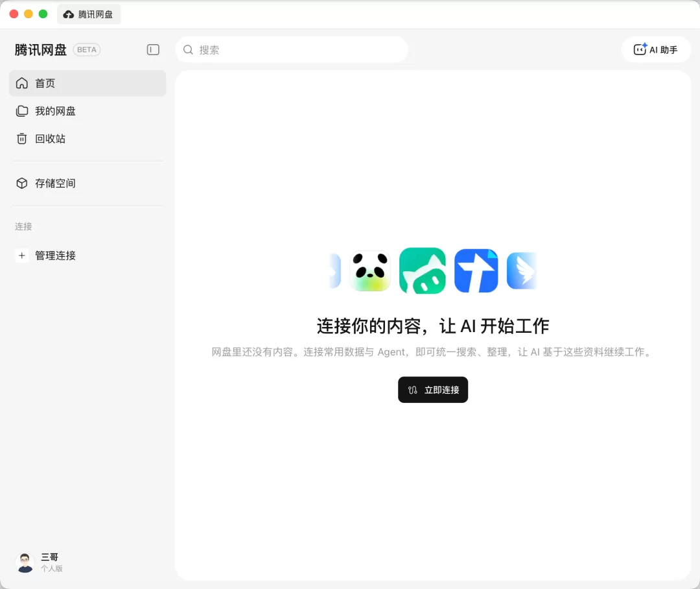Click the plus icon beside 管理连接

click(x=22, y=255)
